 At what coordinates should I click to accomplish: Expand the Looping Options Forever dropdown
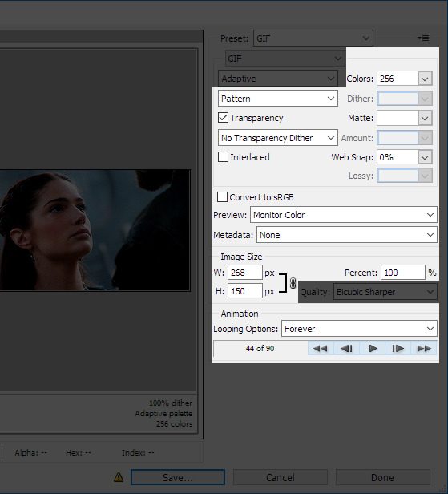coord(359,329)
